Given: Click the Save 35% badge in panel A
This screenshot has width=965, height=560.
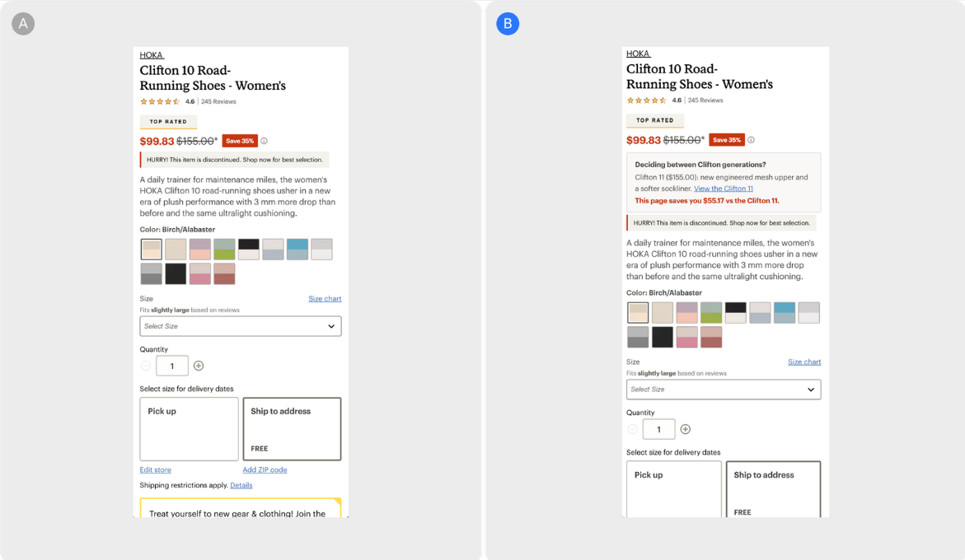Looking at the screenshot, I should 240,141.
